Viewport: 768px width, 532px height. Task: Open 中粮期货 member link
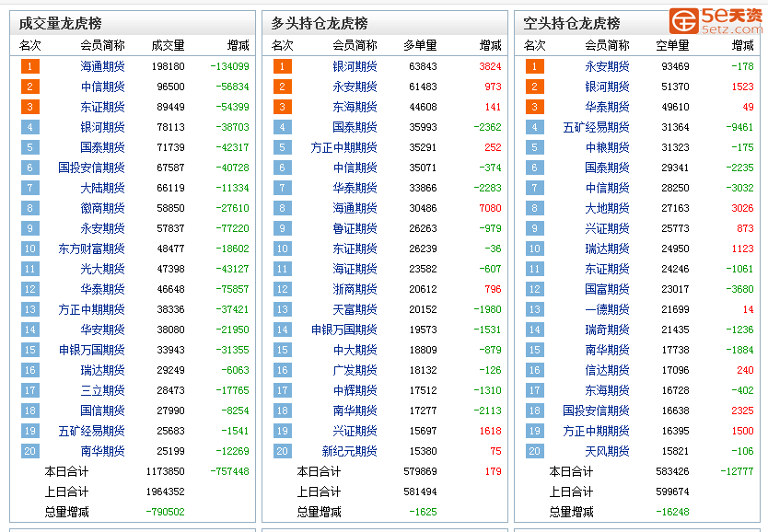coord(607,147)
